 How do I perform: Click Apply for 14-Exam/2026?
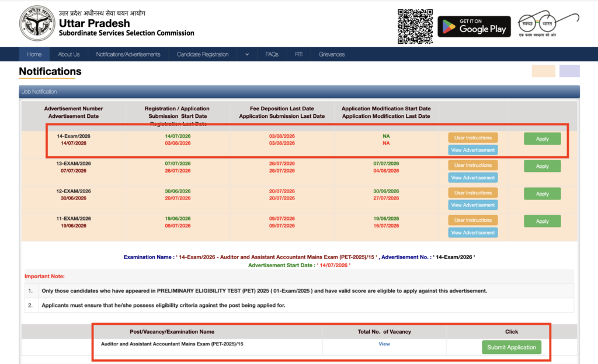(x=542, y=139)
